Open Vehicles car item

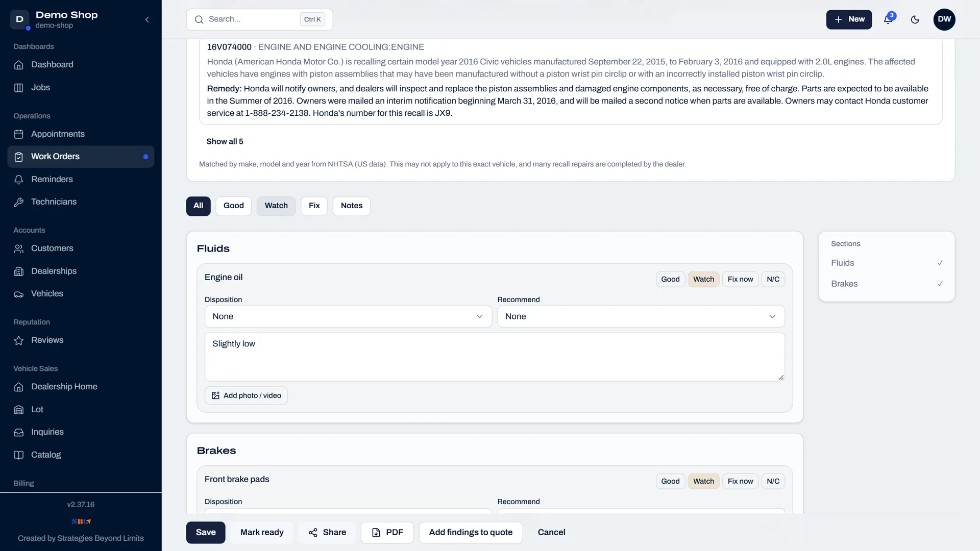(81, 294)
